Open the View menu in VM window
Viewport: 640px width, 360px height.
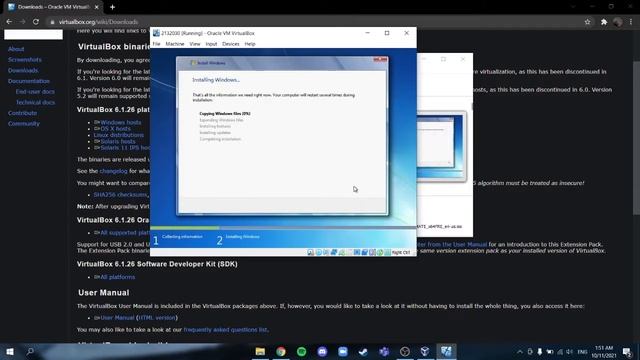coord(195,44)
